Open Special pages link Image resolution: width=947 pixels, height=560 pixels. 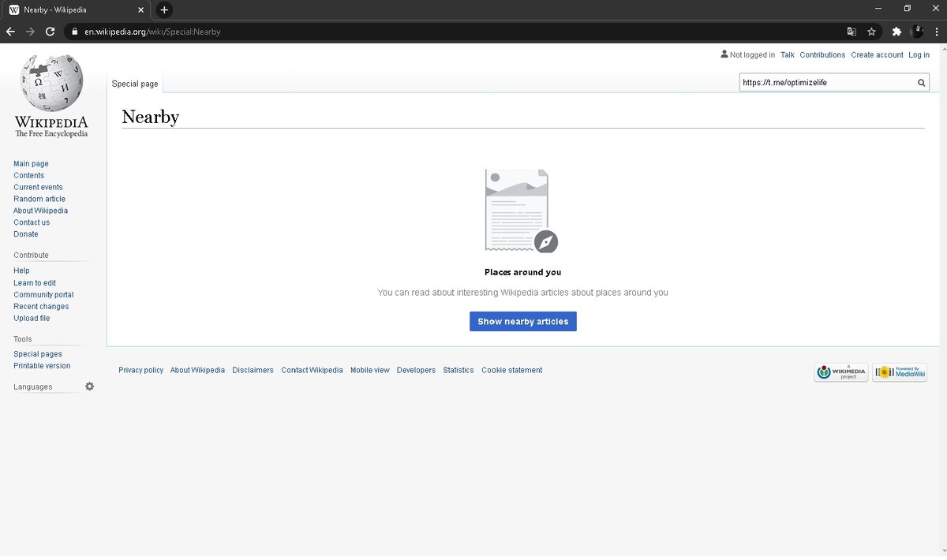pyautogui.click(x=38, y=354)
